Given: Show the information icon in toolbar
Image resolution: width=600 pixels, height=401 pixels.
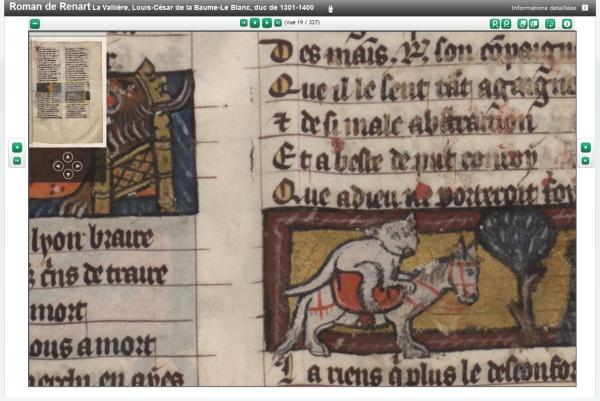Looking at the screenshot, I should pos(567,24).
